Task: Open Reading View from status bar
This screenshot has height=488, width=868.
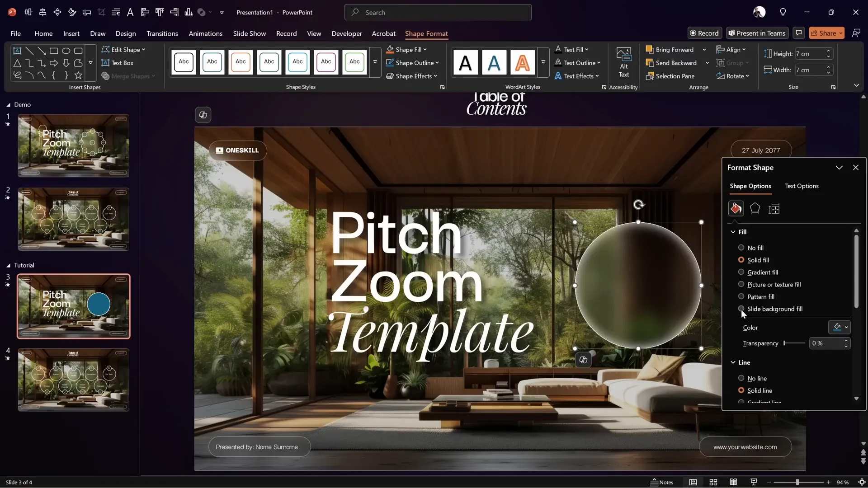Action: tap(733, 482)
